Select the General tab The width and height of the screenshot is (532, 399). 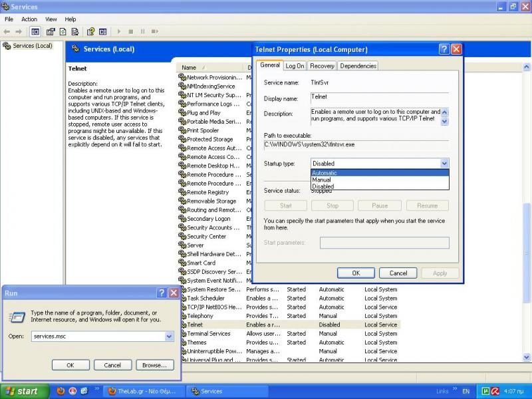point(270,65)
